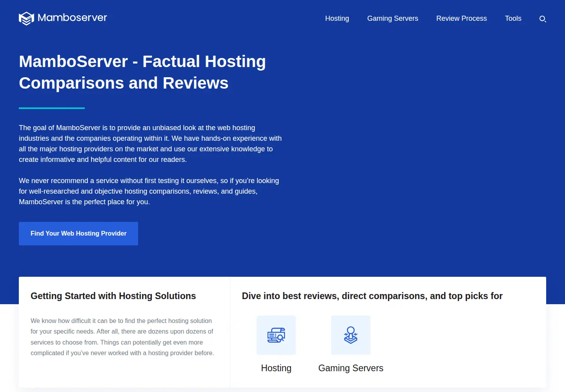Open the search icon in the header

pyautogui.click(x=543, y=19)
